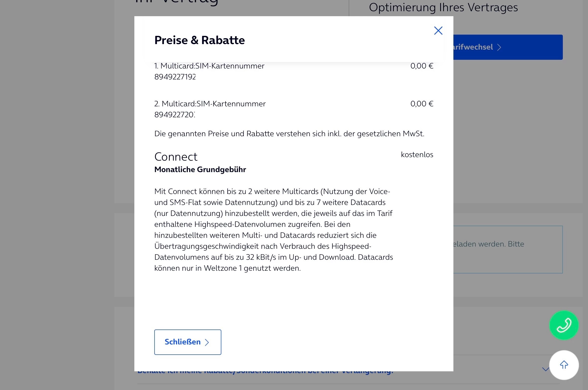This screenshot has height=390, width=588.
Task: Click the Schließen button
Action: [x=187, y=342]
